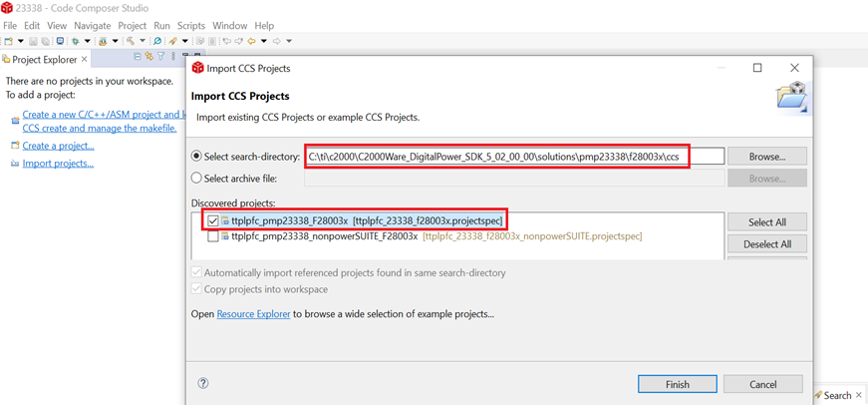Click link with editor icon
The width and height of the screenshot is (868, 405).
(148, 58)
